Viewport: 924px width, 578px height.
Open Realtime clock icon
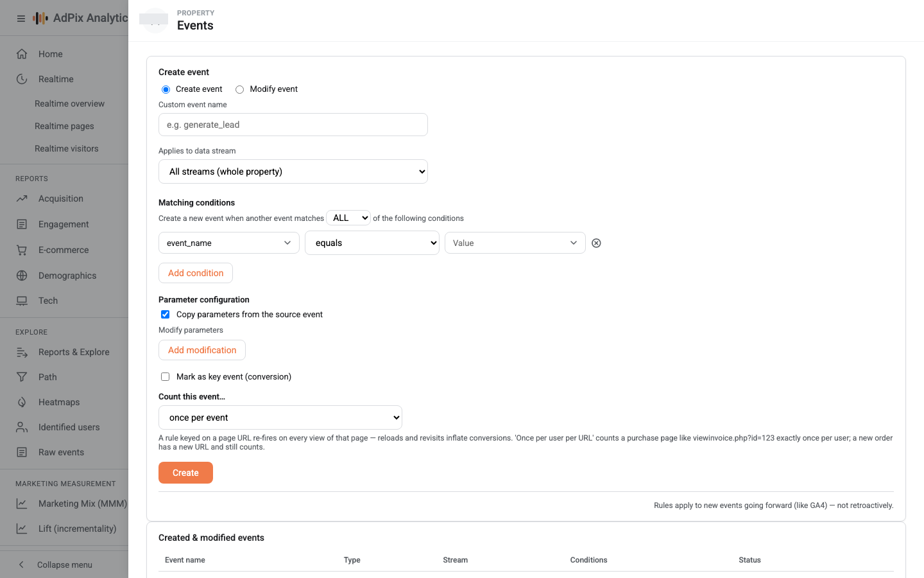(22, 79)
